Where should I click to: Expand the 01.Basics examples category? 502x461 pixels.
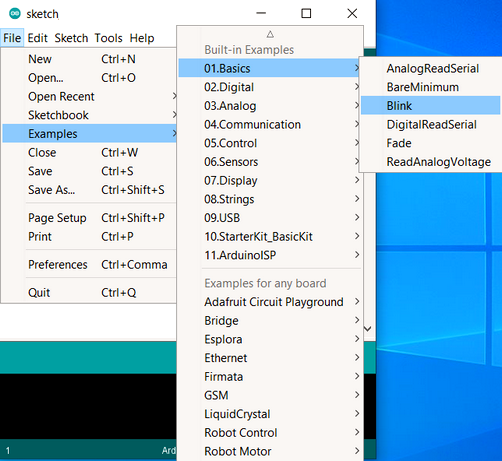point(270,68)
